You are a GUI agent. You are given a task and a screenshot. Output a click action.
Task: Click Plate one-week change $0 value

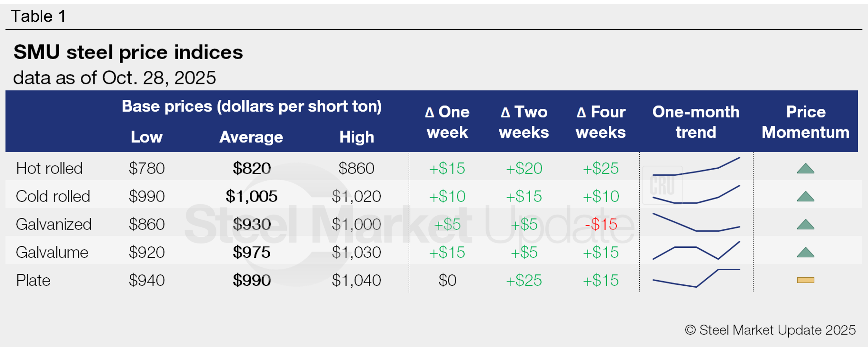coord(447,280)
